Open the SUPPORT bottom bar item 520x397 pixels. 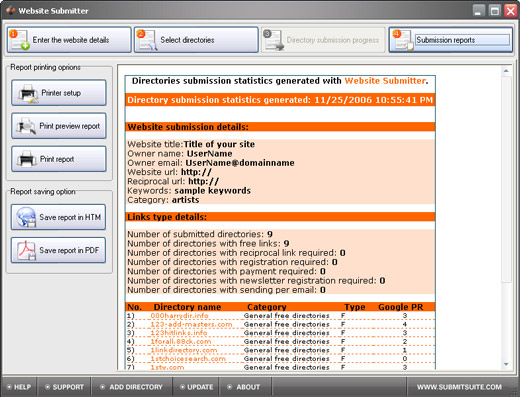[x=64, y=387]
